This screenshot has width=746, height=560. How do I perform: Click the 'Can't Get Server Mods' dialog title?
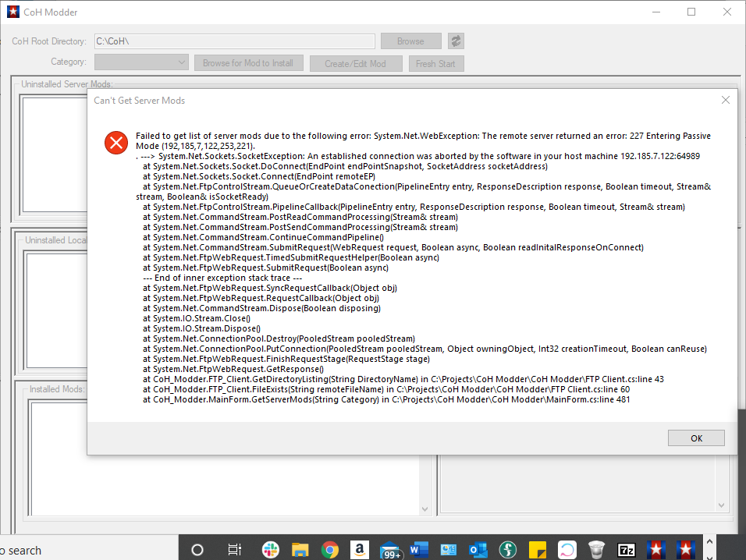[x=140, y=101]
